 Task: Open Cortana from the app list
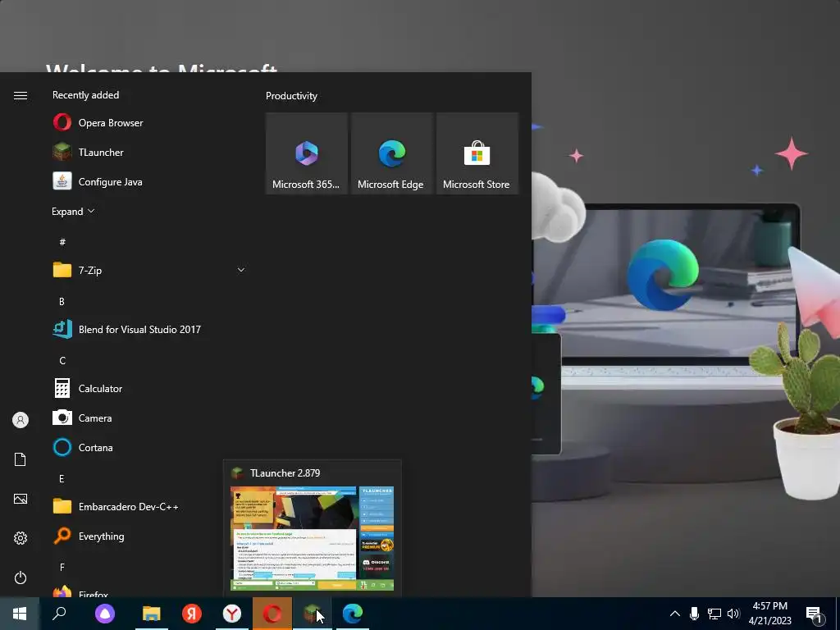click(x=149, y=447)
